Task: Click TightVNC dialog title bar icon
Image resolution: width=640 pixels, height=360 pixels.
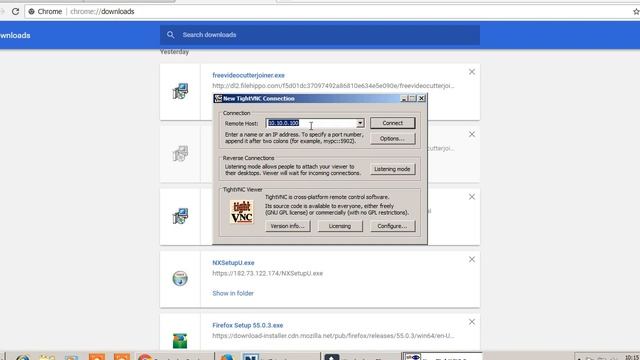Action: 218,98
